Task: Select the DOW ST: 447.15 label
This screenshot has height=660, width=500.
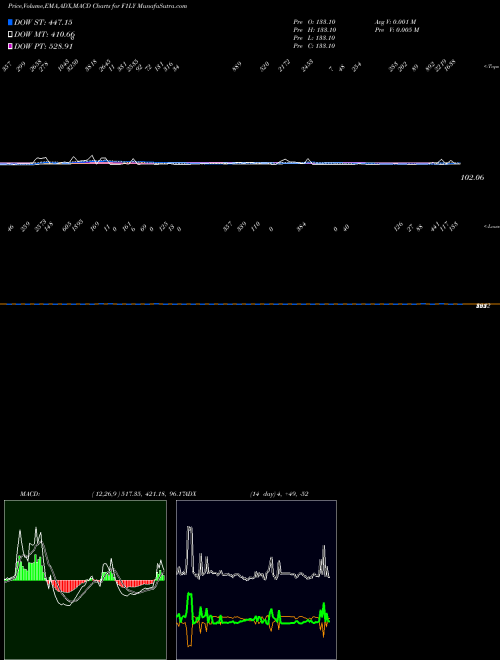Action: (43, 22)
